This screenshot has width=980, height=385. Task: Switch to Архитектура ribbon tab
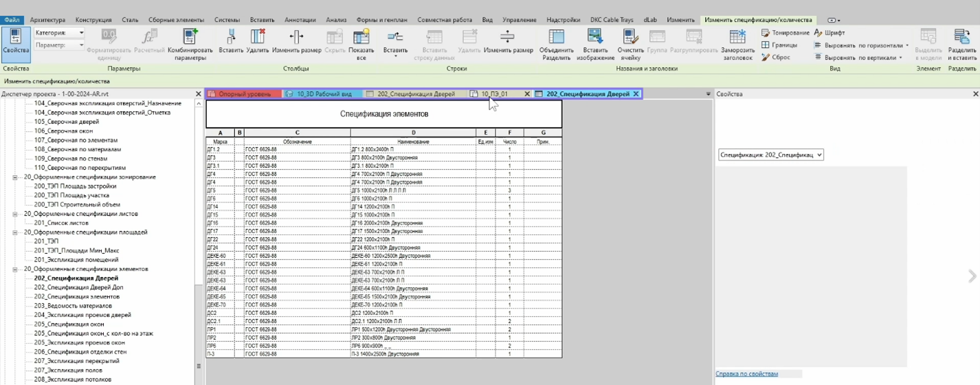click(47, 20)
